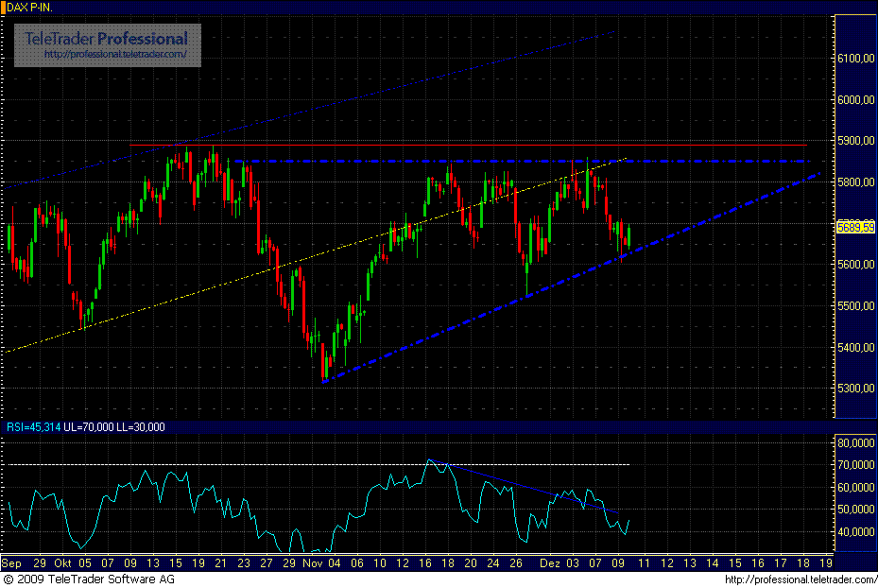Click the © 2009 TeleTrader Software AG notice
This screenshot has width=878, height=588.
tap(89, 579)
